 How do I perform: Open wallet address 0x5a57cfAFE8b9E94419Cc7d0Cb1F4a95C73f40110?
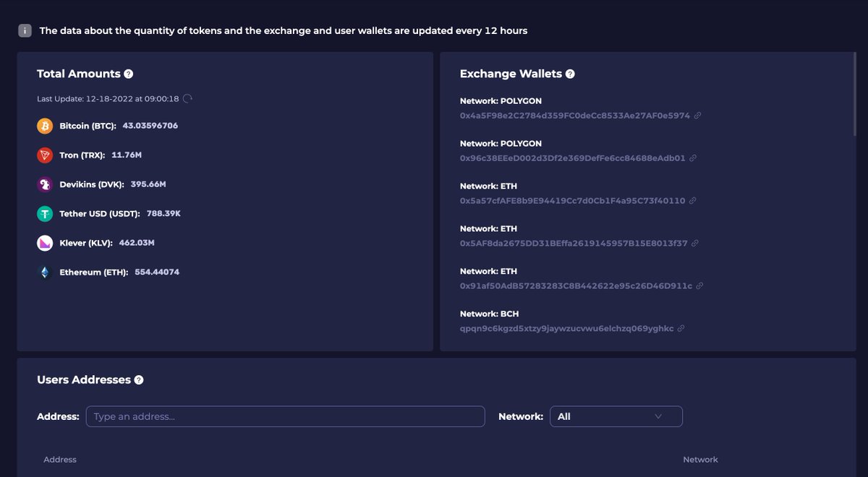tap(573, 201)
